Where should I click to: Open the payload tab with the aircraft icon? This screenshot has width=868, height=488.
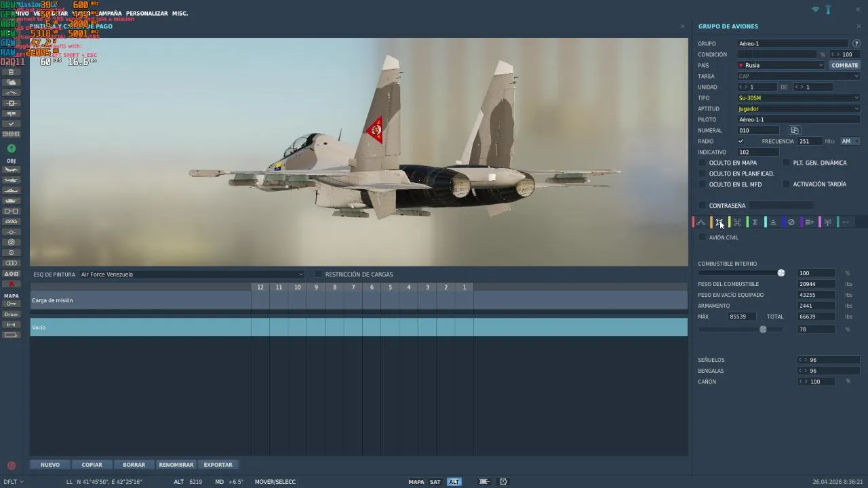point(719,222)
